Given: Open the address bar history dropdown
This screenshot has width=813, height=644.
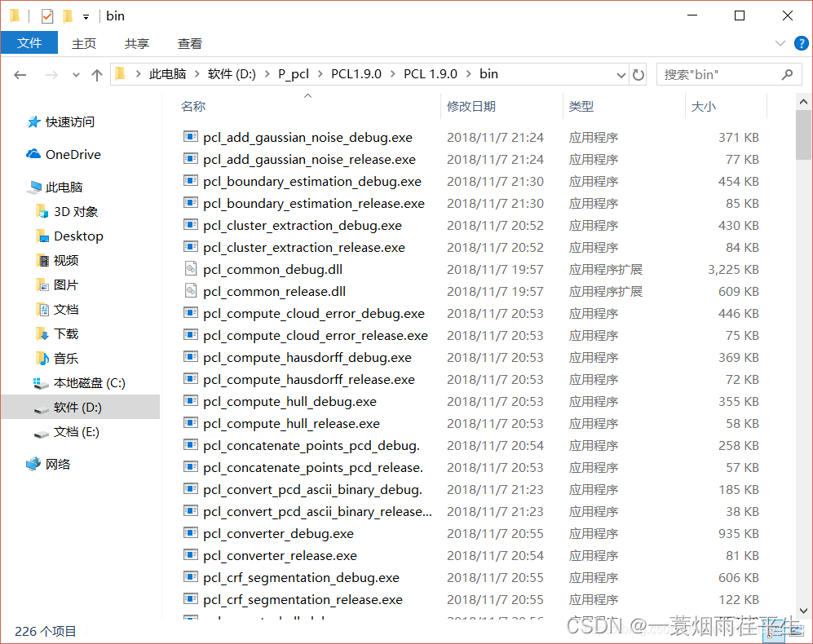Looking at the screenshot, I should [621, 75].
